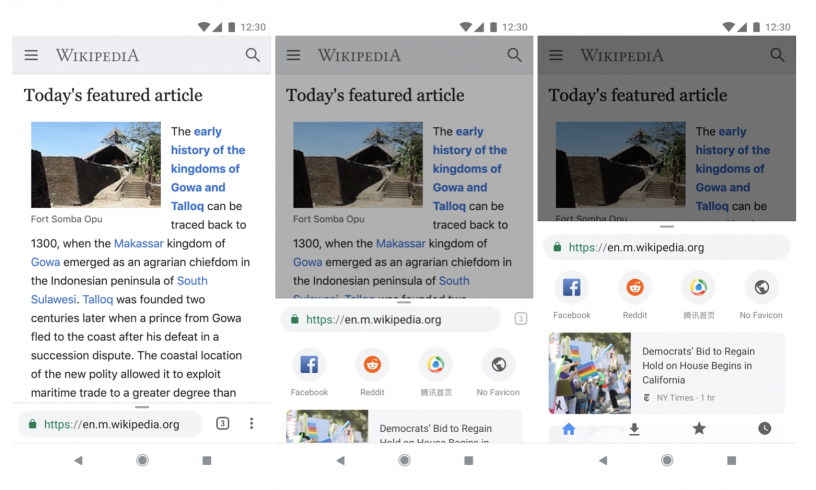Open the three-dot overflow menu in left phone
Screen dimensions: 816x490
[x=251, y=423]
